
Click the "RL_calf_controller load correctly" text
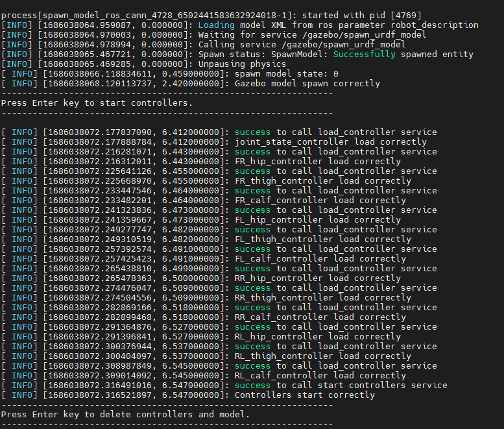point(320,375)
